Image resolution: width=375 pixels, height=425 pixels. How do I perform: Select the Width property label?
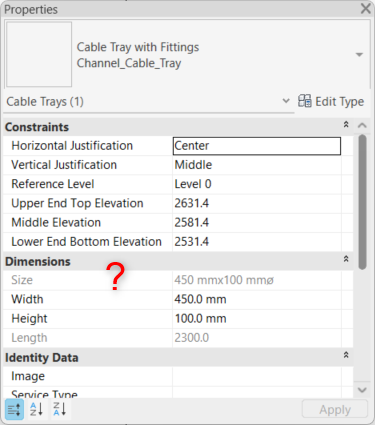point(27,299)
